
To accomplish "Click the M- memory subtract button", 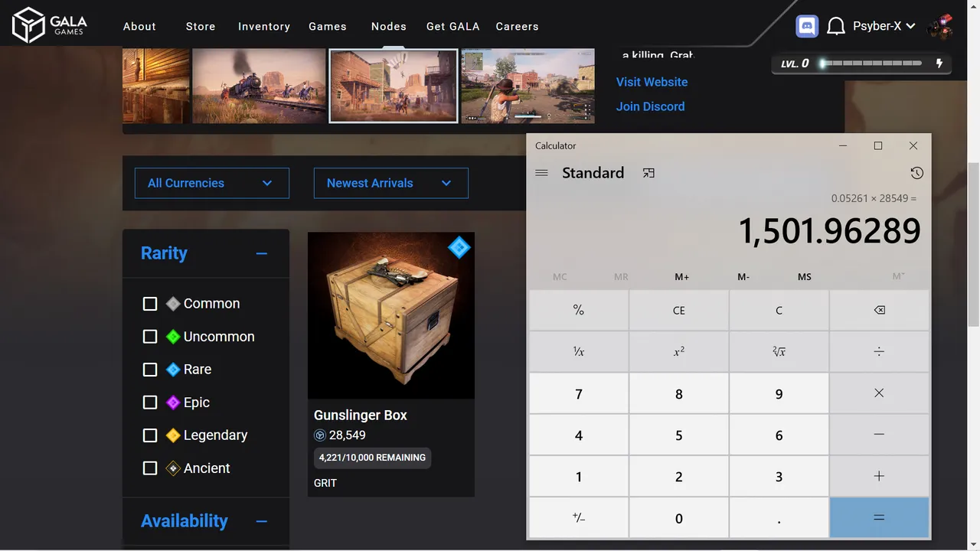I will (x=743, y=277).
